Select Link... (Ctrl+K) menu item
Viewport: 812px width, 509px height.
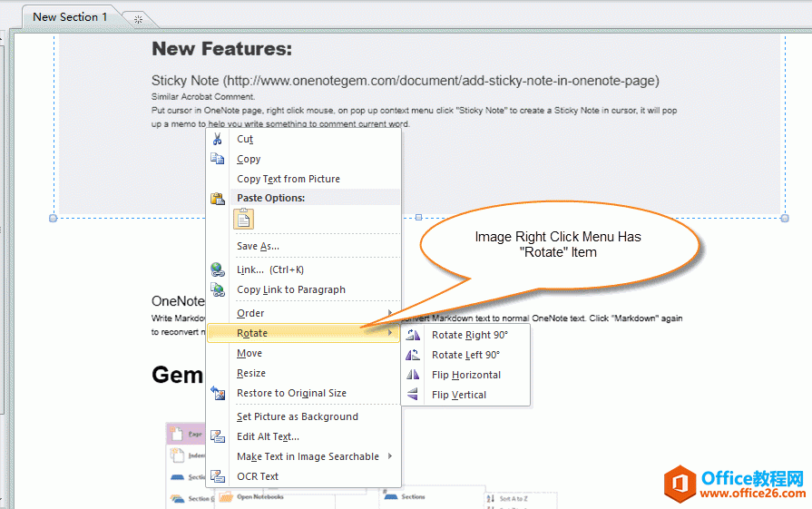(304, 269)
